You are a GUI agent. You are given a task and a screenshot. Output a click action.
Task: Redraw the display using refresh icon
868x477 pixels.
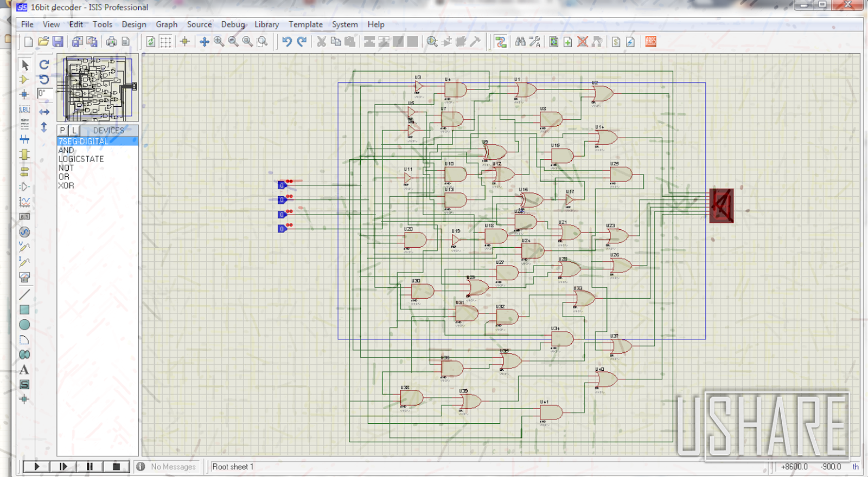[x=151, y=42]
